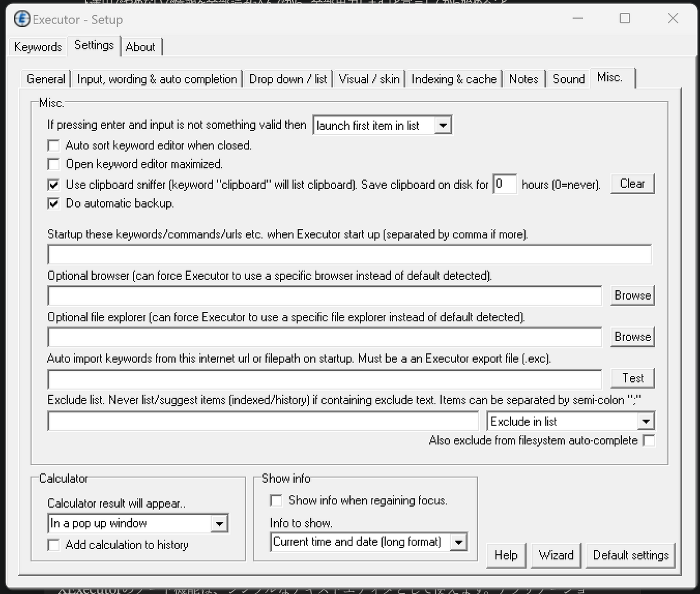The height and width of the screenshot is (594, 700).
Task: Tick Show info when regaining focus
Action: coord(276,501)
